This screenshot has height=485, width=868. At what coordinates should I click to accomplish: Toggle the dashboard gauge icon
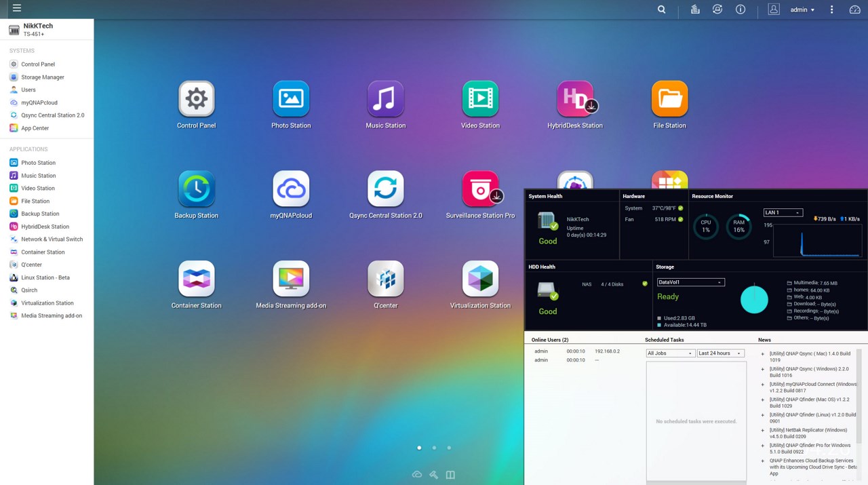click(854, 9)
